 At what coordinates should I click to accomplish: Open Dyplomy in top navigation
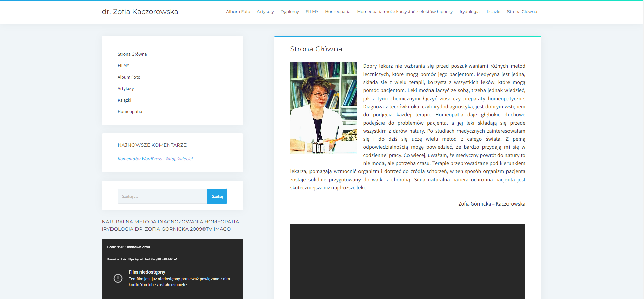[x=290, y=12]
